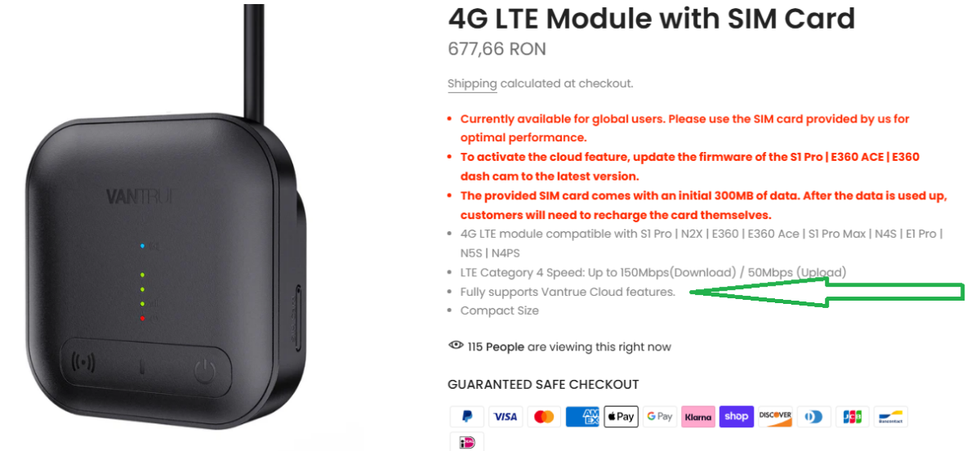The height and width of the screenshot is (451, 980).
Task: Open the Shipping policy link
Action: coord(472,83)
